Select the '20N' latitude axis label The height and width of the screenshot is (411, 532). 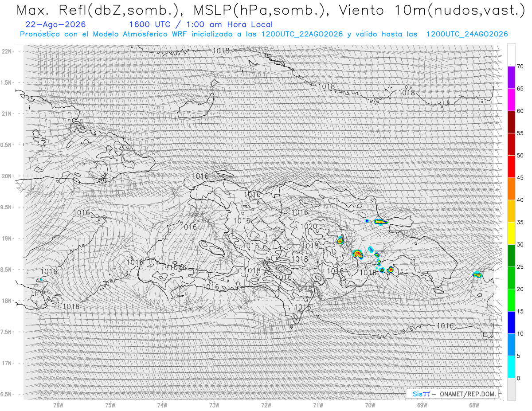pos(7,176)
